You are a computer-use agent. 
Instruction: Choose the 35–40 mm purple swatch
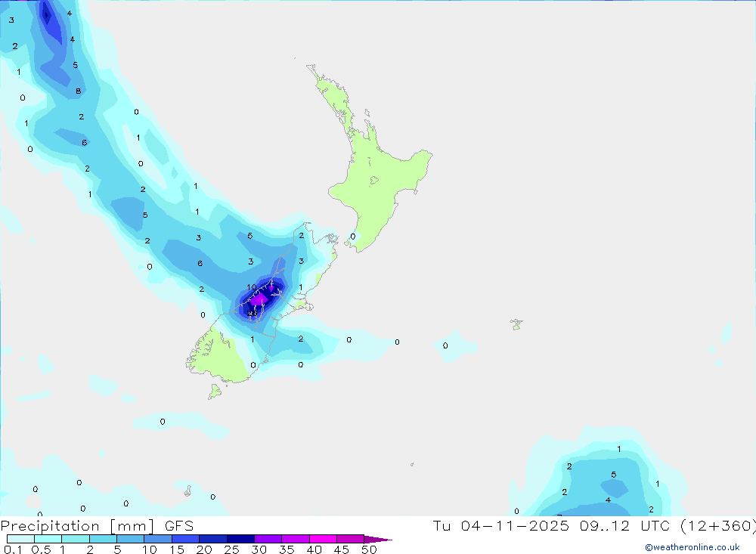click(x=295, y=539)
